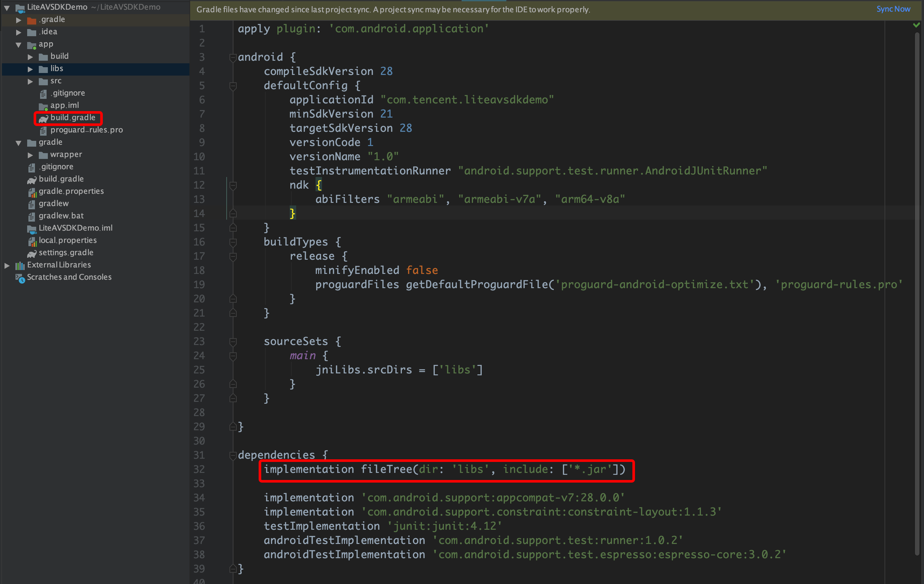
Task: Click line number 32 in gutter
Action: [x=199, y=469]
